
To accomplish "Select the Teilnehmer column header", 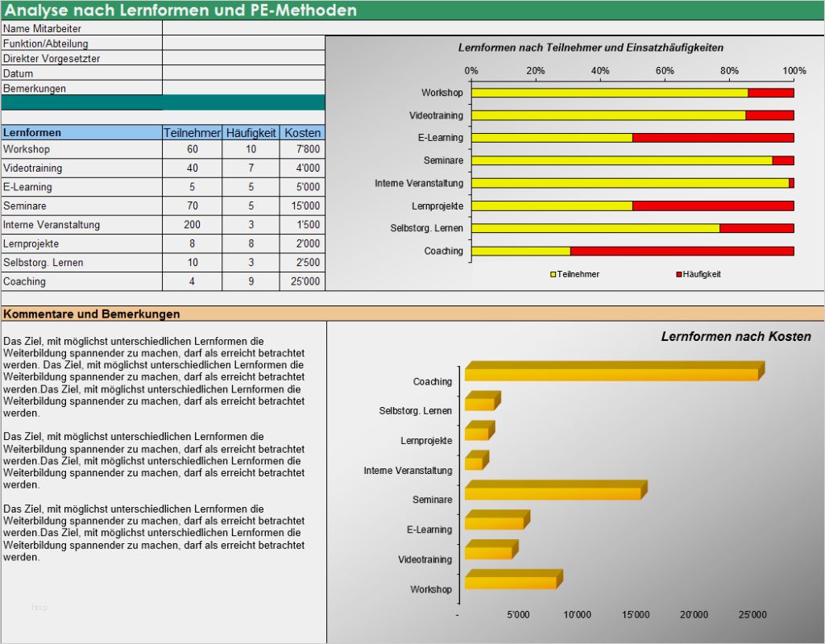I will (x=193, y=132).
